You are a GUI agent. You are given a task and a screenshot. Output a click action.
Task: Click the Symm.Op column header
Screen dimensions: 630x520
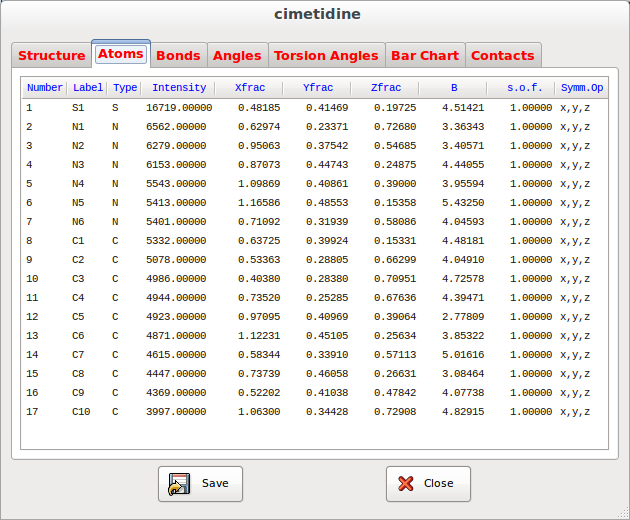click(x=582, y=88)
